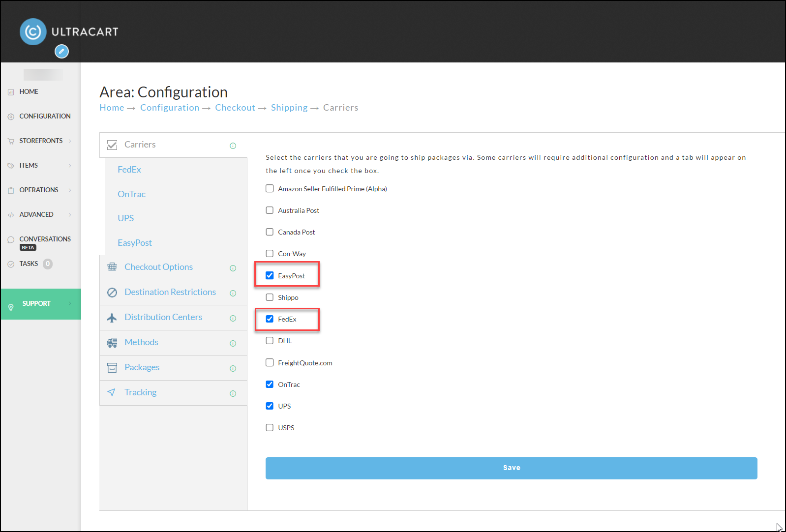This screenshot has width=786, height=532.
Task: Expand the Advanced sidebar chevron
Action: [70, 214]
